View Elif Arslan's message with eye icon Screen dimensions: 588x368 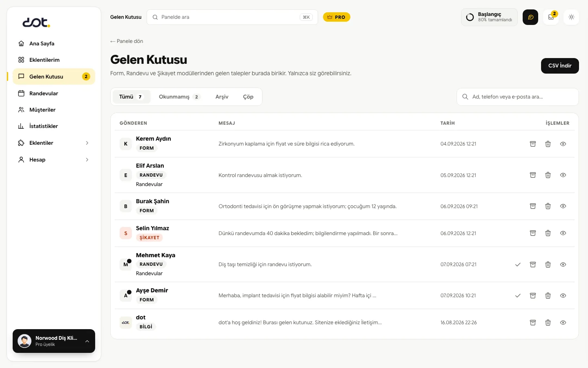(563, 175)
